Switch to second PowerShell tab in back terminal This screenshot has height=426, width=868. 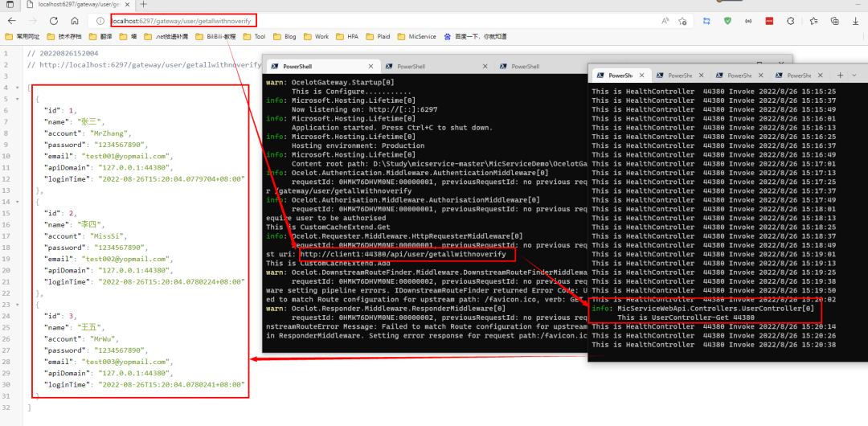tap(437, 67)
